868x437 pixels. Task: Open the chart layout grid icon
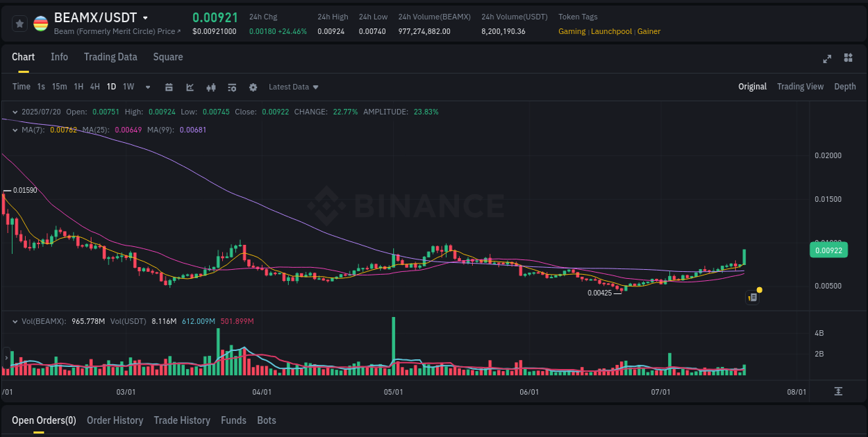click(x=849, y=59)
